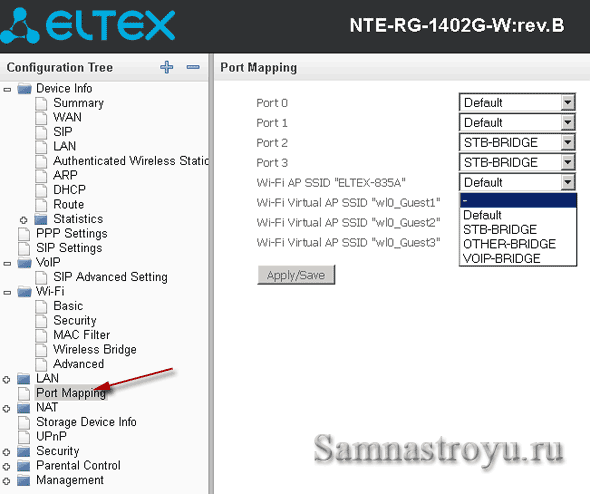Click the Port Mapping page icon
Image resolution: width=590 pixels, height=494 pixels.
click(24, 393)
